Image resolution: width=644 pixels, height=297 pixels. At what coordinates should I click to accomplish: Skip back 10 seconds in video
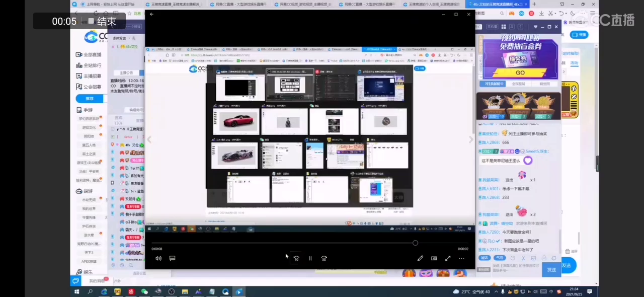coord(296,258)
